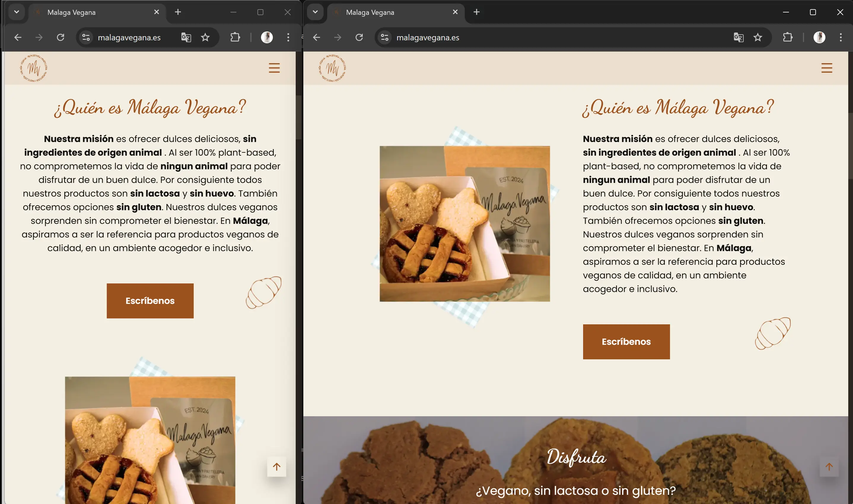Open Chrome three-dot menu in left window

tap(288, 37)
